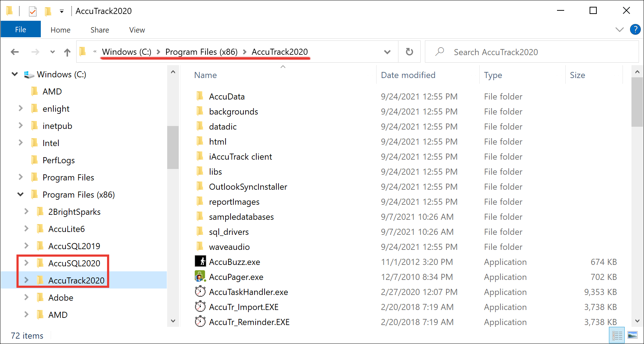Select the AccuTr_Import.EXE stopwatch icon
This screenshot has height=344, width=644.
(x=200, y=306)
